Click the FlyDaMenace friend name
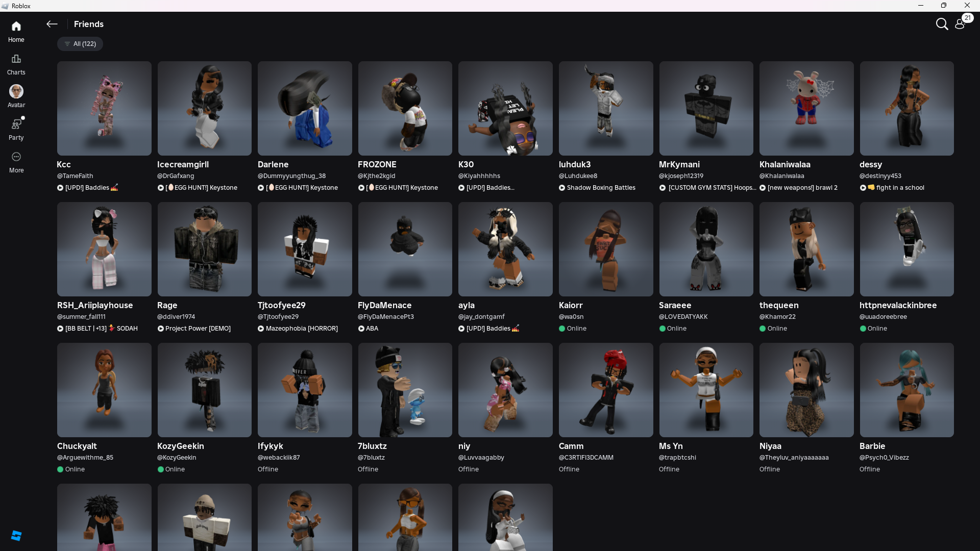 point(384,305)
